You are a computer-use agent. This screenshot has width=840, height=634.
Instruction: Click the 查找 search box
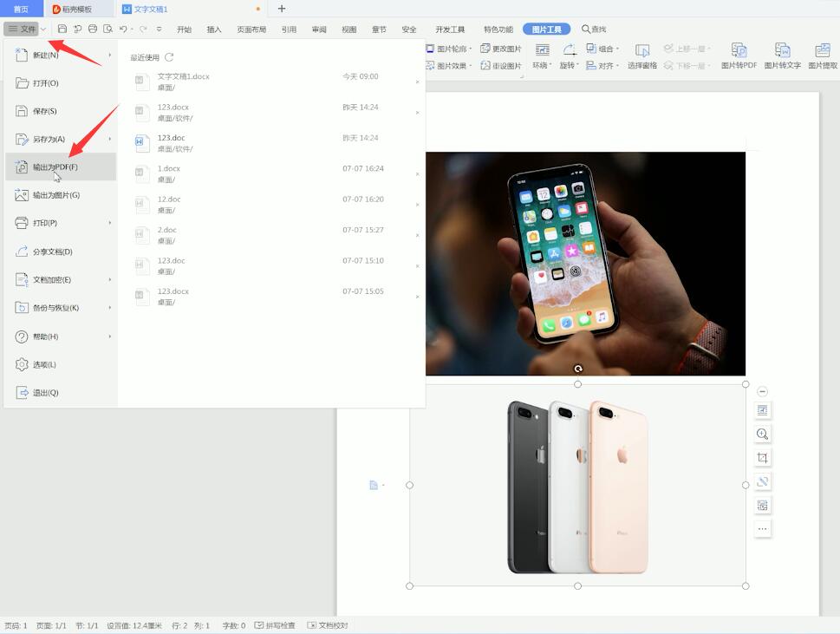594,29
